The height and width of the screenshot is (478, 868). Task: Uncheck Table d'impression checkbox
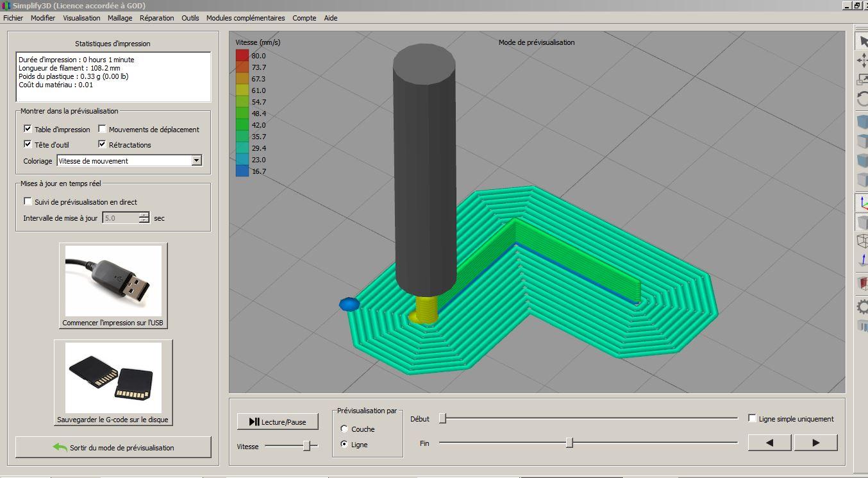[28, 129]
